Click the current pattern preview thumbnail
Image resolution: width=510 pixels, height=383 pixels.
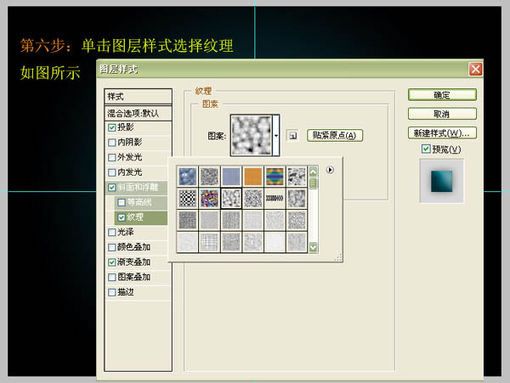tap(251, 135)
